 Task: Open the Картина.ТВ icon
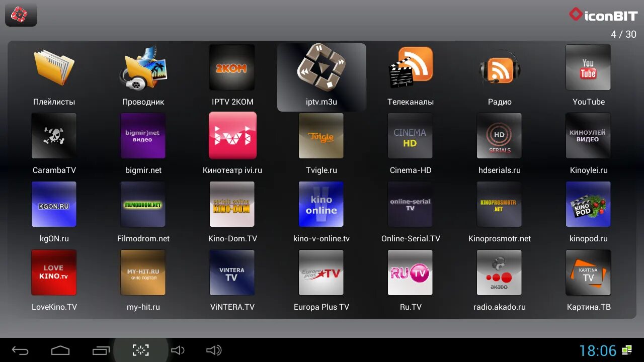588,273
